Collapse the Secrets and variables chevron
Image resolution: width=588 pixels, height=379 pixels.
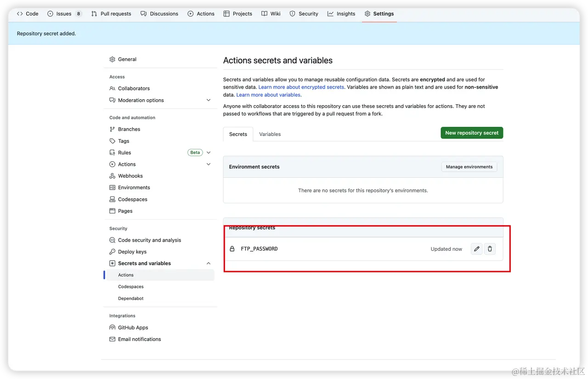(209, 263)
